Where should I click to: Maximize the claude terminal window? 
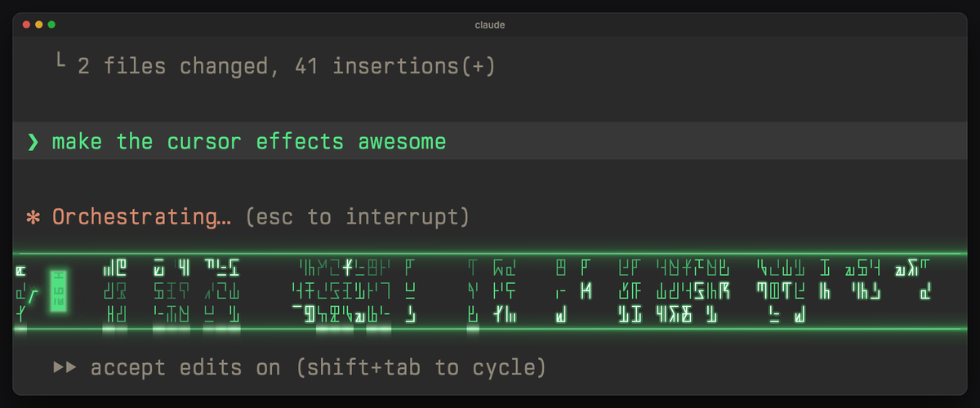tap(51, 24)
